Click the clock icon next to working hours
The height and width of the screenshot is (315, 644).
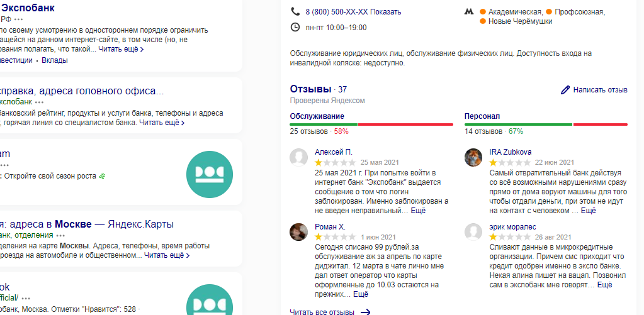pyautogui.click(x=295, y=28)
